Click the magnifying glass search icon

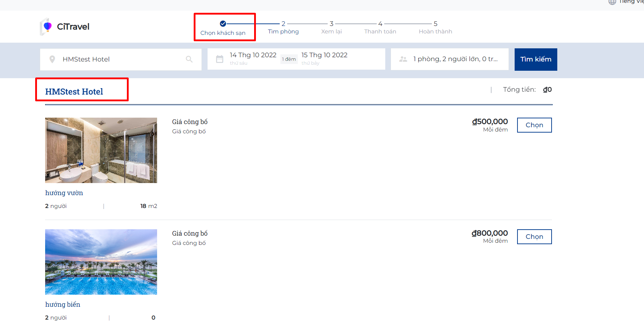pos(189,59)
